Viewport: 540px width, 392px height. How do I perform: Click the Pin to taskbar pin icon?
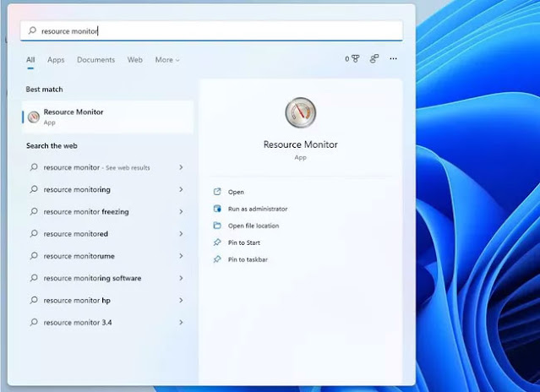point(217,259)
